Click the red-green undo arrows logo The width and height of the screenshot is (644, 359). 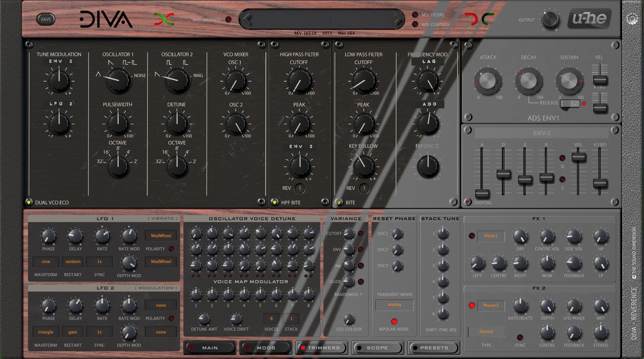click(164, 19)
